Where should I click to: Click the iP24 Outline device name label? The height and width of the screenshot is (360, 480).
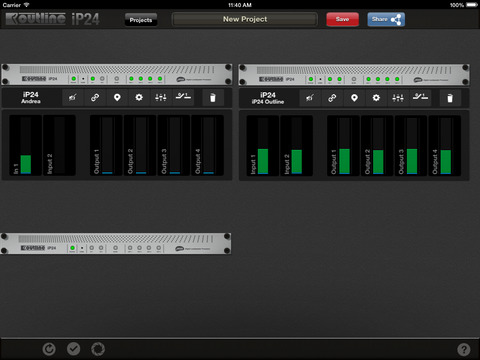268,98
